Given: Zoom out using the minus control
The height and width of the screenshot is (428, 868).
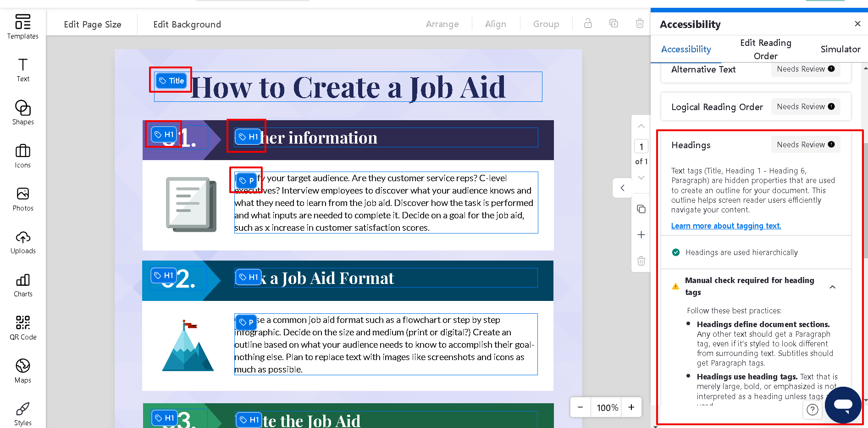Looking at the screenshot, I should (580, 407).
